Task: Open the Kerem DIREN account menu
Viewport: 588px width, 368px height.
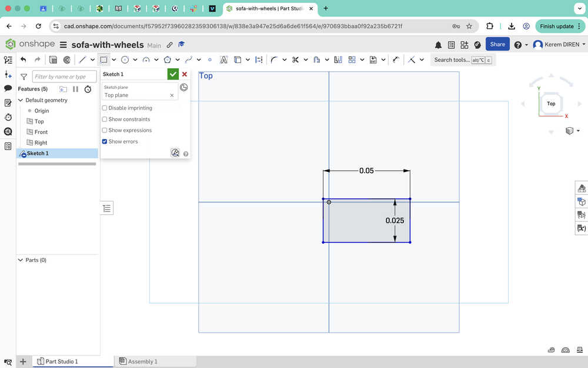Action: click(559, 45)
